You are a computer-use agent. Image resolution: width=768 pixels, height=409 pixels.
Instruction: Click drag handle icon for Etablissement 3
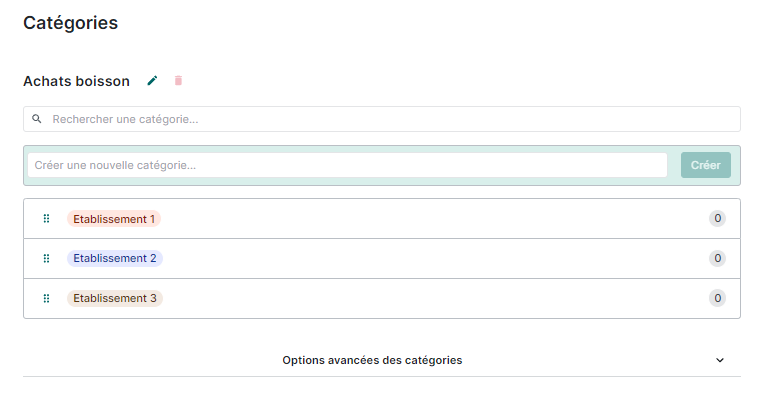(x=46, y=298)
